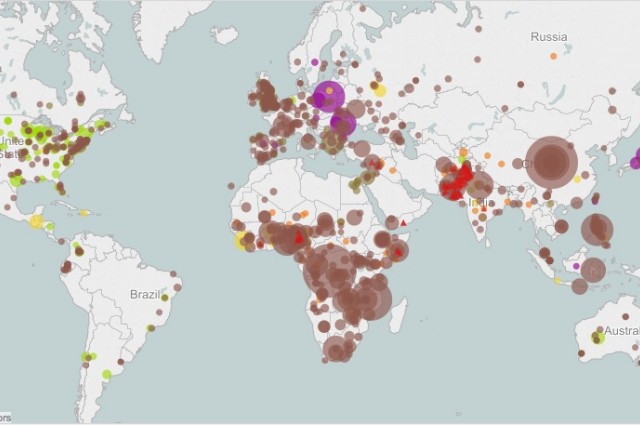
Task: Select the red triangle marker in Nigeria
Action: click(x=298, y=238)
